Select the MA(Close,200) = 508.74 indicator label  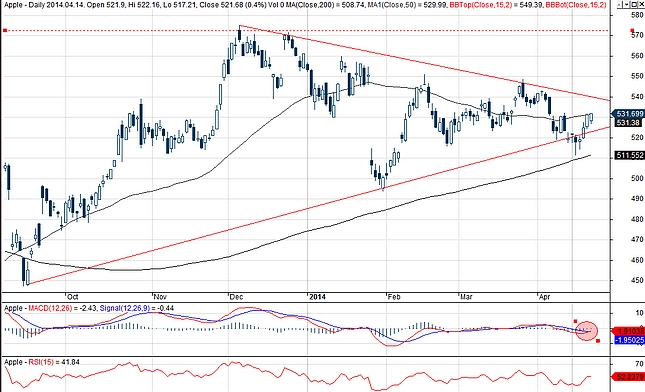coord(326,5)
